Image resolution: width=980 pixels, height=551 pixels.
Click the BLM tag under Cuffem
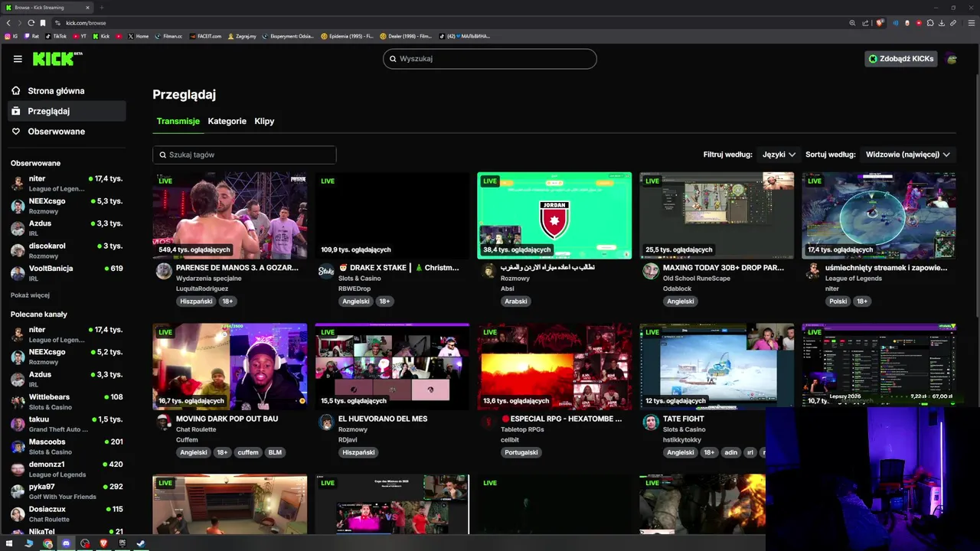coord(275,452)
